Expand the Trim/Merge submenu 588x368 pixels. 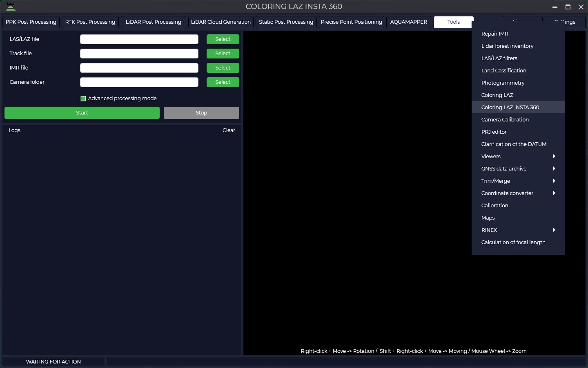[x=518, y=181]
